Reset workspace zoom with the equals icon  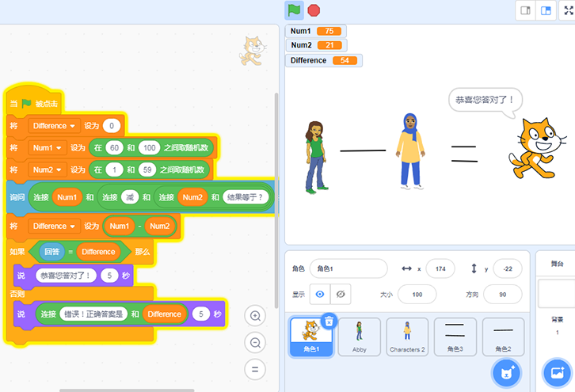tap(255, 369)
